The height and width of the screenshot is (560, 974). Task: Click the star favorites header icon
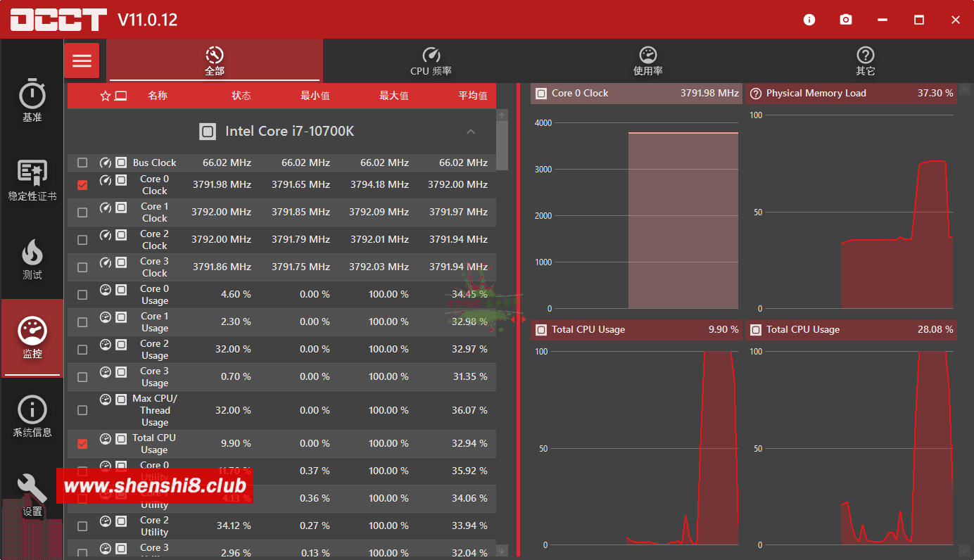[x=106, y=96]
